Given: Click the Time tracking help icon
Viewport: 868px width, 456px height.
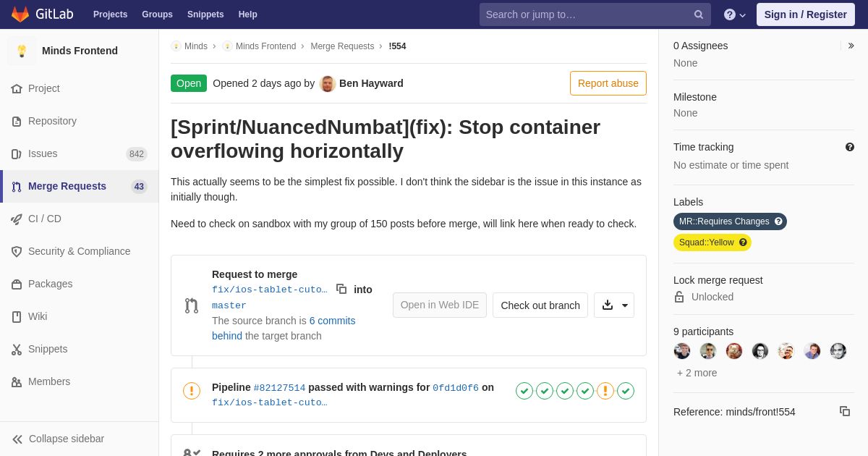Looking at the screenshot, I should point(850,147).
